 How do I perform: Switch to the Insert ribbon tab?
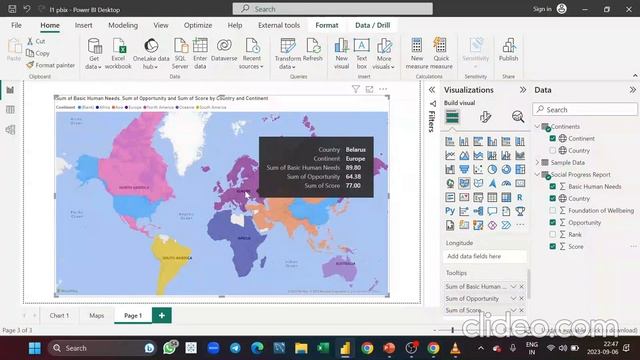[83, 25]
